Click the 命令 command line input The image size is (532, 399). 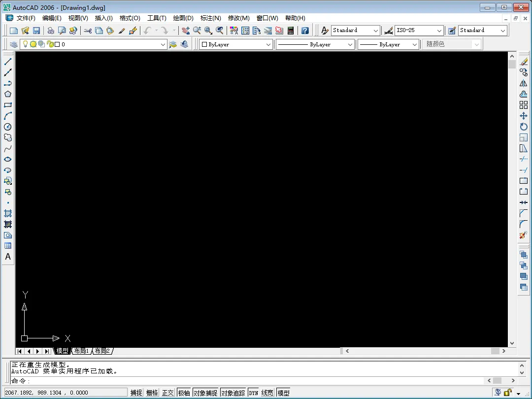click(x=248, y=381)
